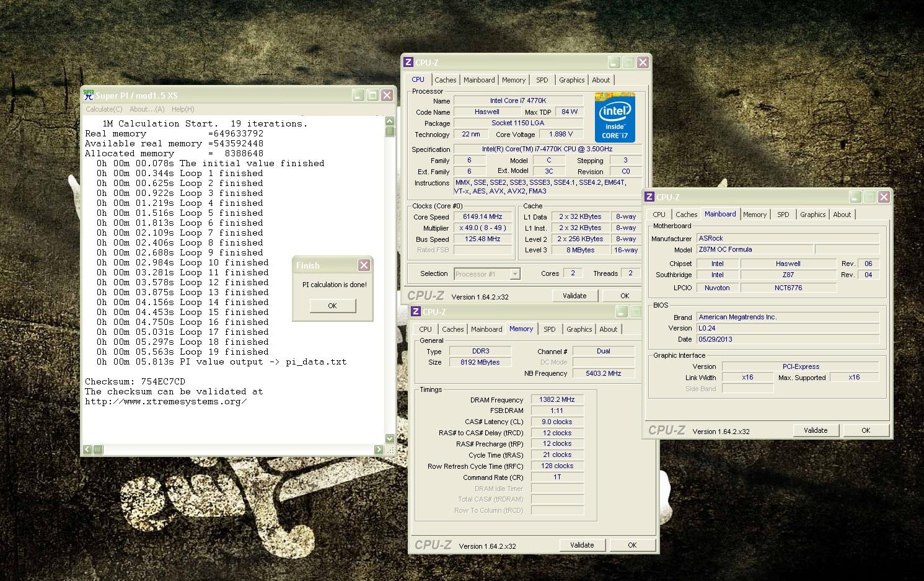
Task: Click the BIOS version L0.24 field
Action: pos(788,328)
